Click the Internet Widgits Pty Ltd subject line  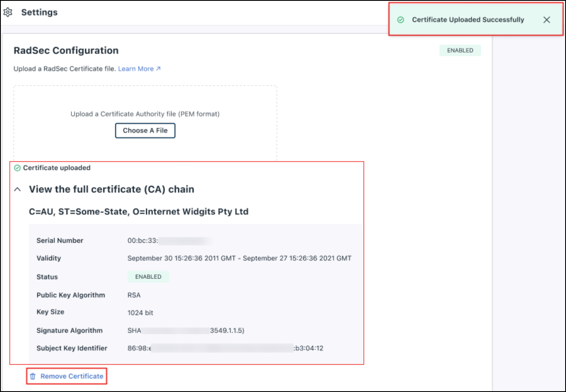pyautogui.click(x=138, y=211)
